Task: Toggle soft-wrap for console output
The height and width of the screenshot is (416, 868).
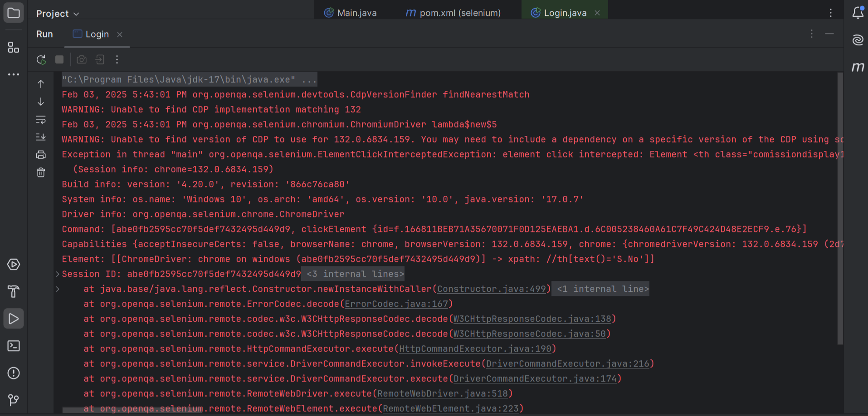Action: [x=41, y=120]
